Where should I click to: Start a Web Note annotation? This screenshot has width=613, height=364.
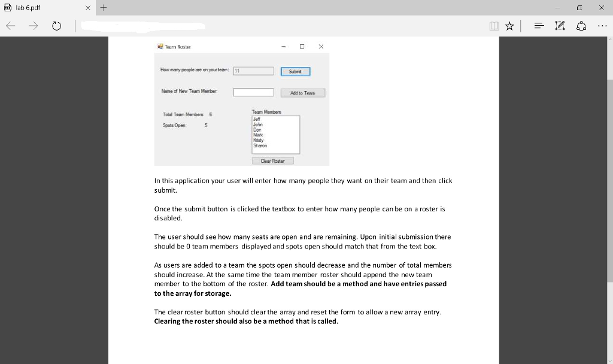[x=560, y=26]
